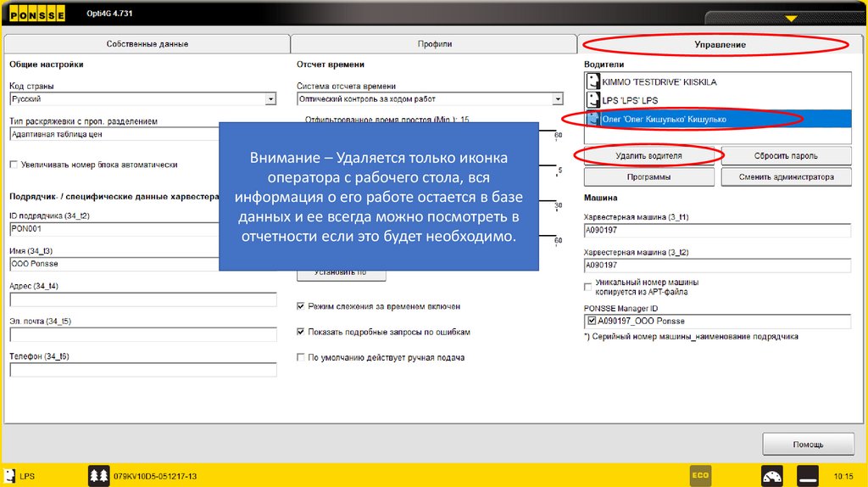The image size is (868, 487).
Task: Switch to the Профили tab
Action: click(x=434, y=44)
